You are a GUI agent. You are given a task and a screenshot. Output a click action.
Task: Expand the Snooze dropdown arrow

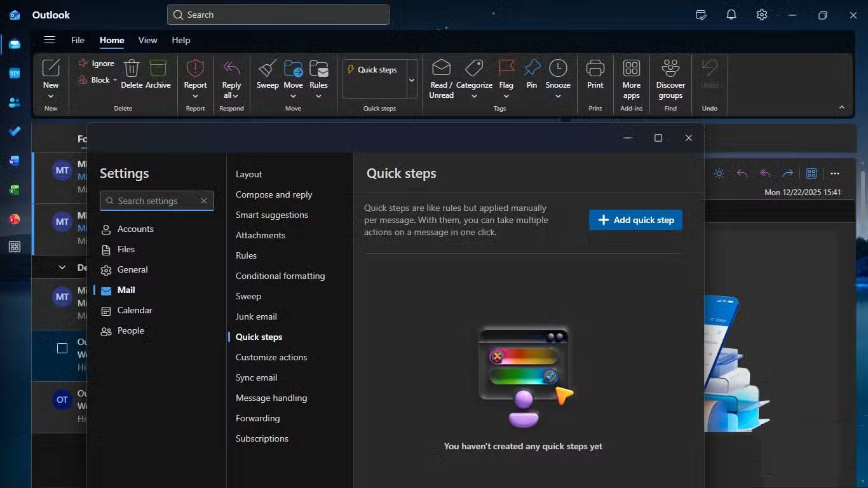pyautogui.click(x=558, y=97)
